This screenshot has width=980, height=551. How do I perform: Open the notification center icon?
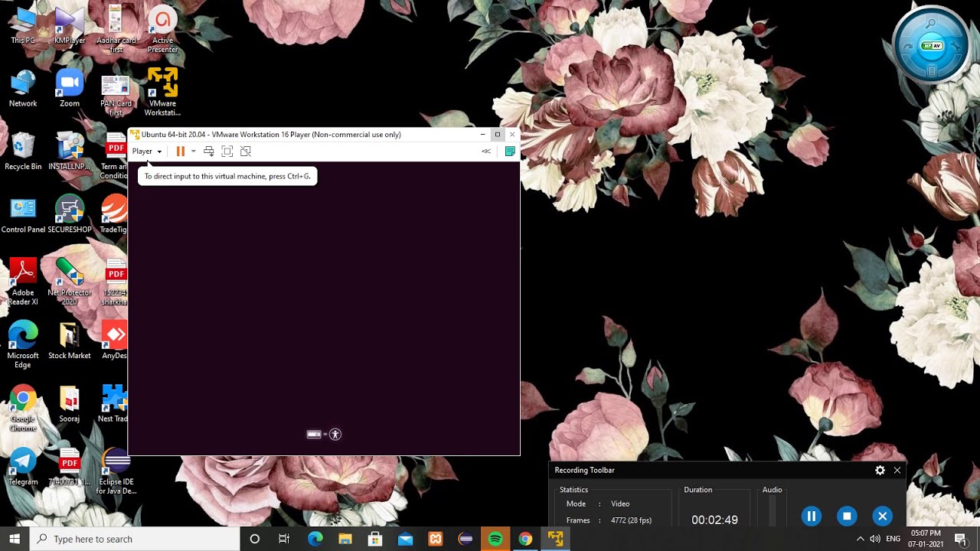pos(961,539)
